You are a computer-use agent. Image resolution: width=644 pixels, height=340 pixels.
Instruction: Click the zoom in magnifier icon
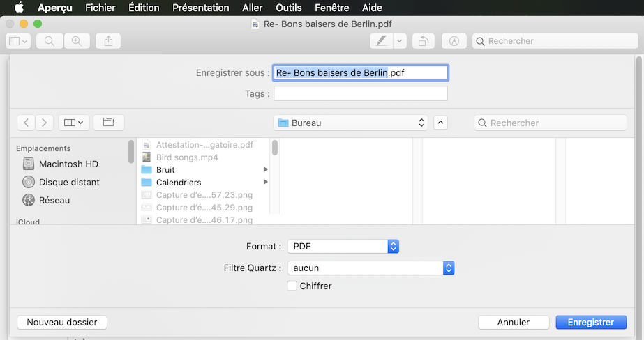77,41
